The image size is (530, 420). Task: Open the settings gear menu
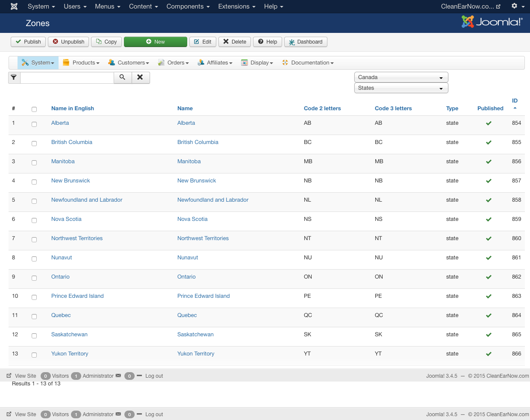tap(518, 6)
